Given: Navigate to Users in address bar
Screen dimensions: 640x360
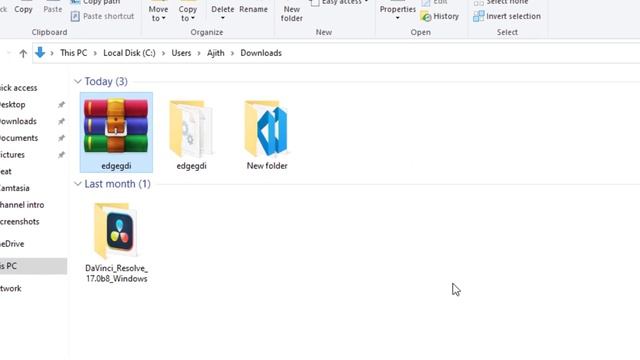Looking at the screenshot, I should pyautogui.click(x=181, y=53).
